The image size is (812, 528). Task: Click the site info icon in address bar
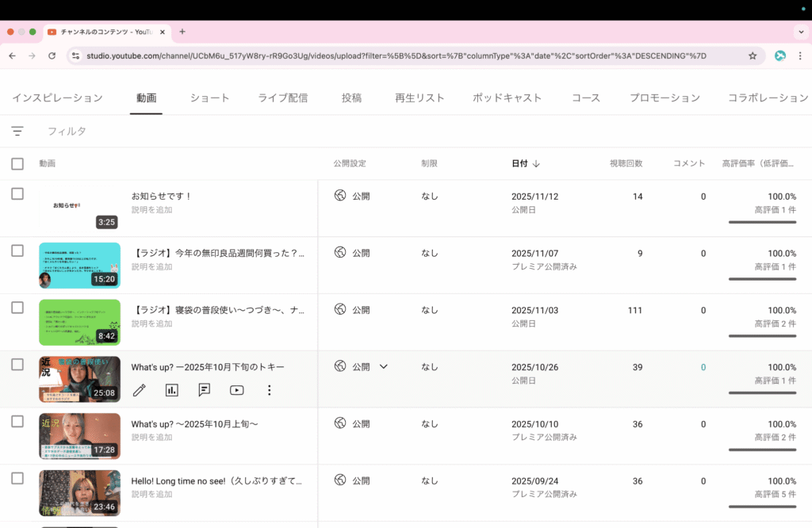pyautogui.click(x=75, y=56)
